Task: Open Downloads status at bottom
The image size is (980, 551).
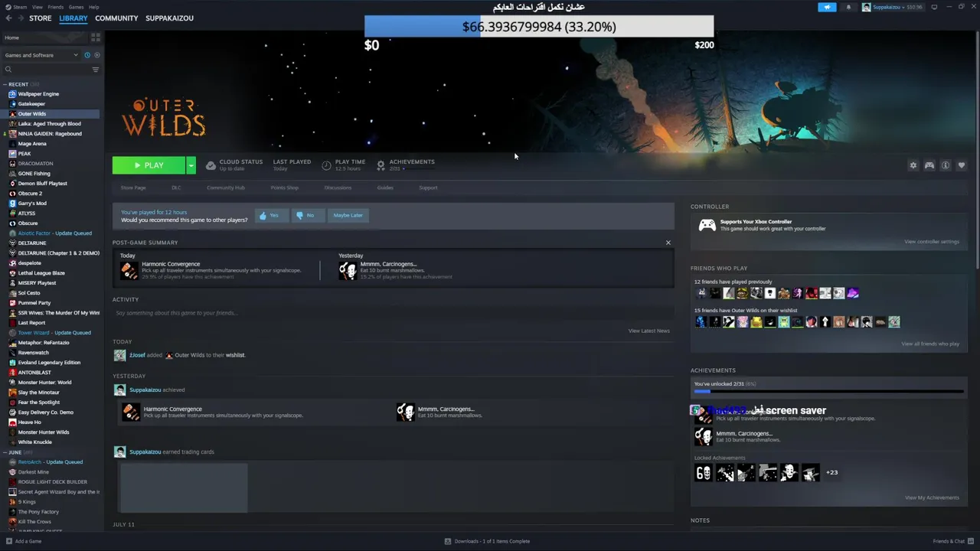Action: coord(488,541)
